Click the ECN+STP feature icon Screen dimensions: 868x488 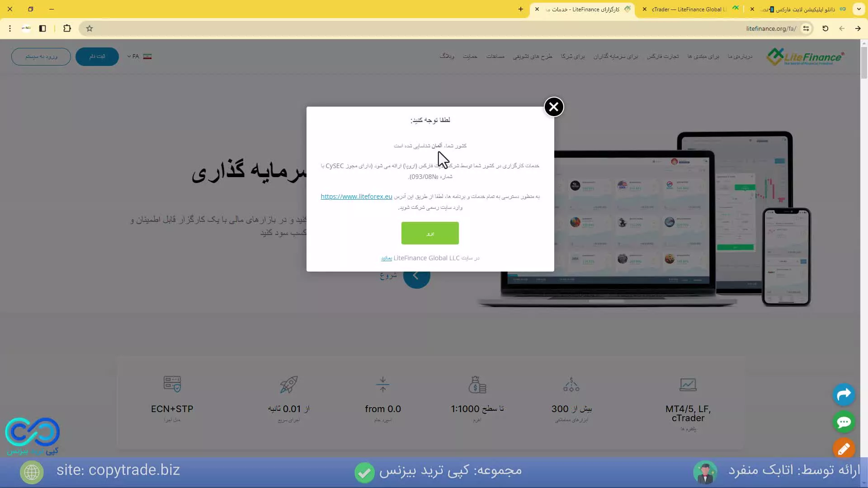pos(172,384)
